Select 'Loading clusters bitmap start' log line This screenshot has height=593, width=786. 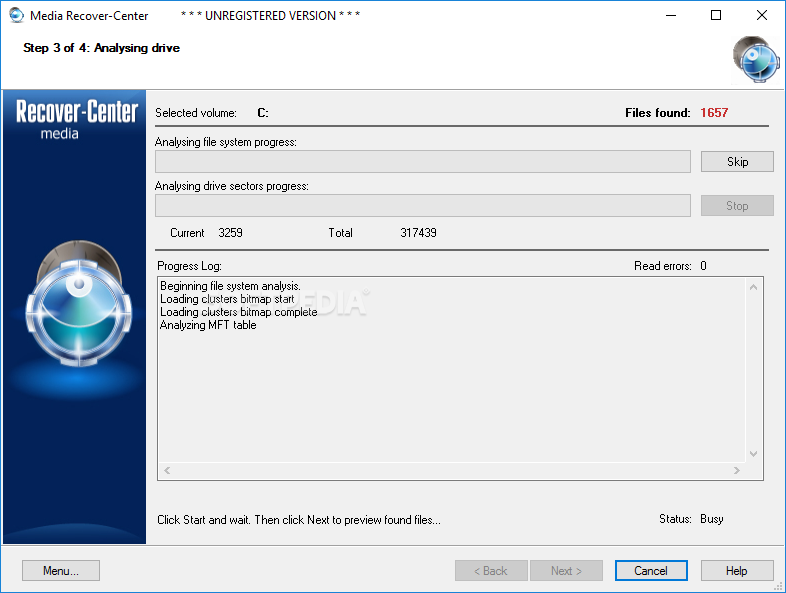pos(227,299)
